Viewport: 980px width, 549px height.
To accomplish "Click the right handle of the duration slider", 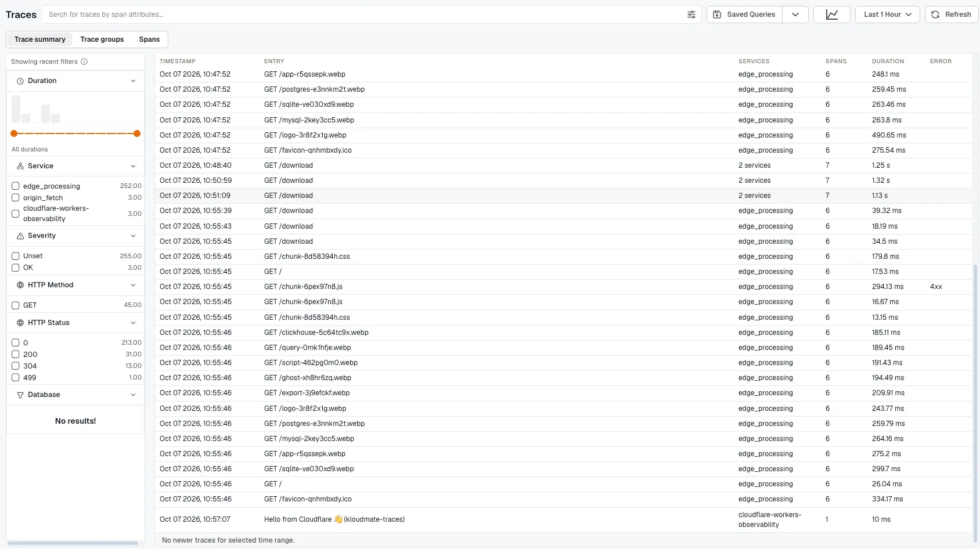I will (137, 133).
